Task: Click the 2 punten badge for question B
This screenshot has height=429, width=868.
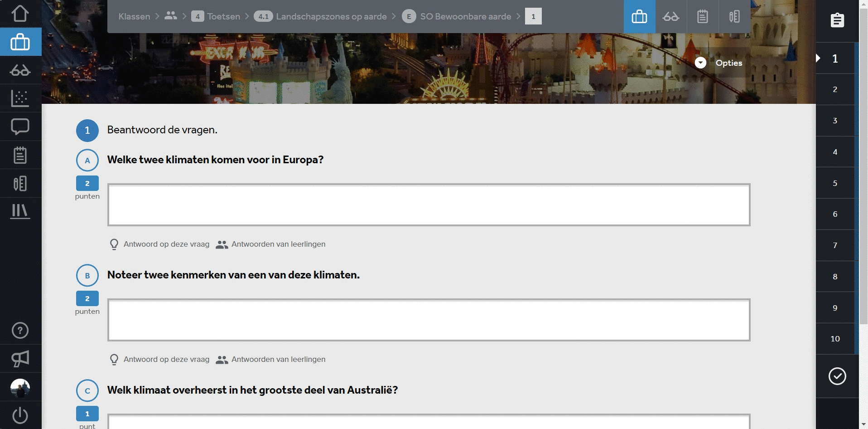Action: [87, 298]
